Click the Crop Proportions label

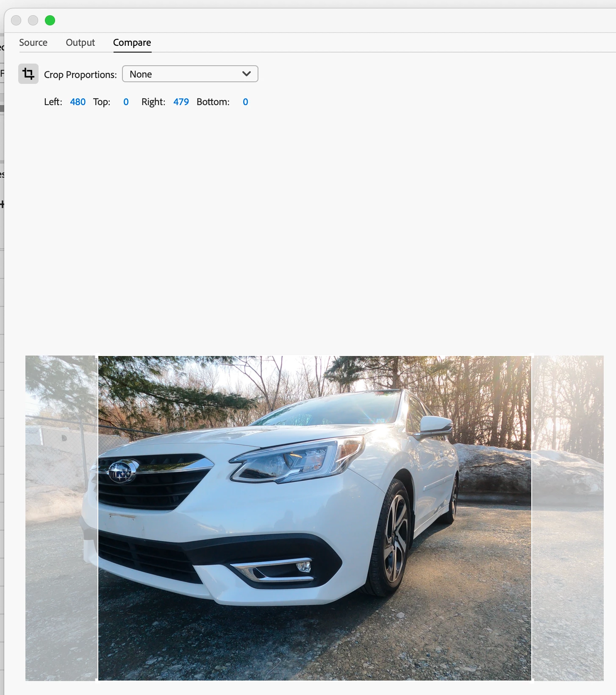(80, 75)
